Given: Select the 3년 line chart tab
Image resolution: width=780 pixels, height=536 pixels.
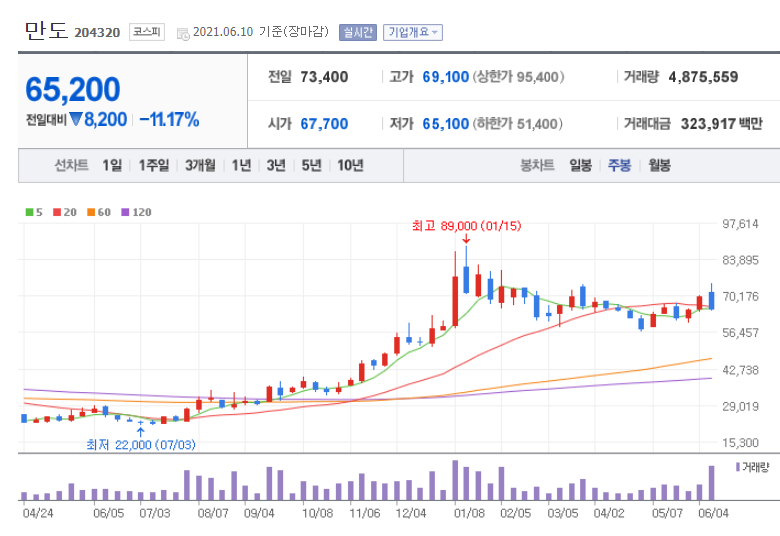Looking at the screenshot, I should coord(276,165).
